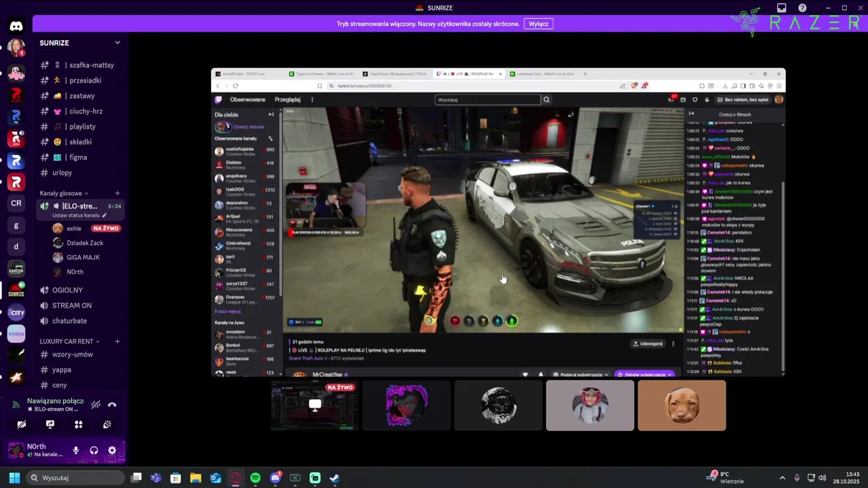Click Ustaw status kanału link
The width and height of the screenshot is (868, 488).
tap(79, 216)
